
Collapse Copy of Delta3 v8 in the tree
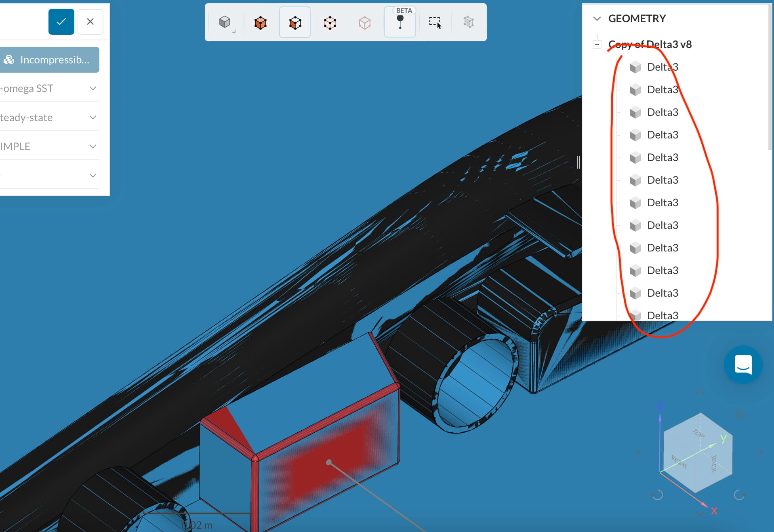coord(597,44)
